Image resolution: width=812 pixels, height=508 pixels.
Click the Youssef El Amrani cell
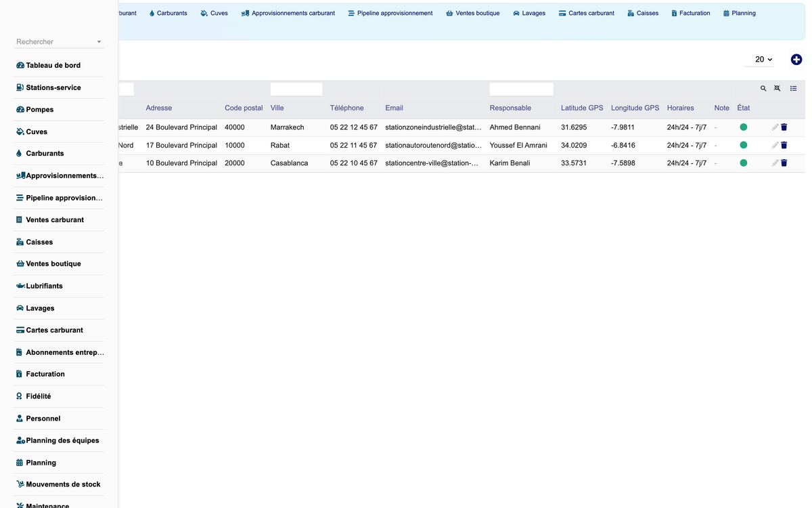coord(518,145)
